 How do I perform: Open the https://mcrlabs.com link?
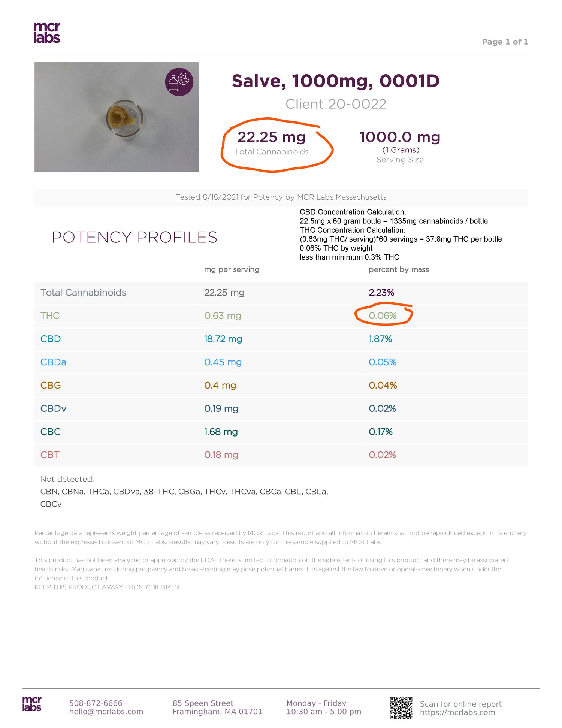point(457,712)
